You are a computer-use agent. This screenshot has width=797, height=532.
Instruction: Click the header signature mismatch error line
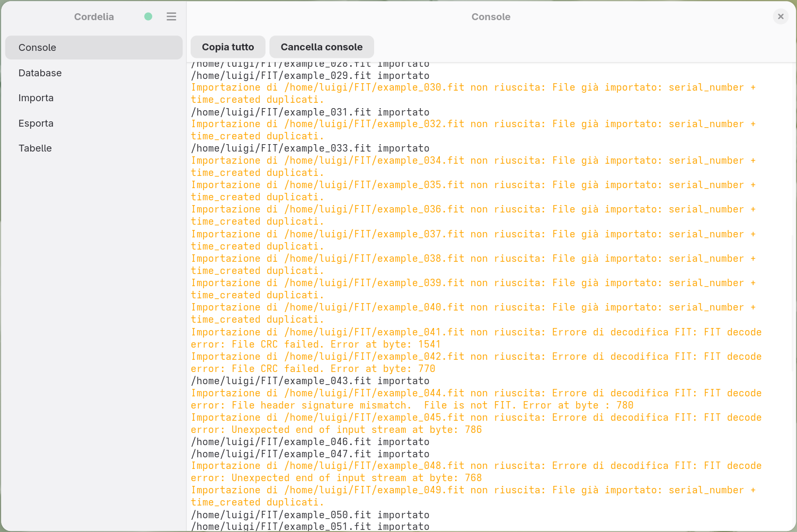(476, 399)
